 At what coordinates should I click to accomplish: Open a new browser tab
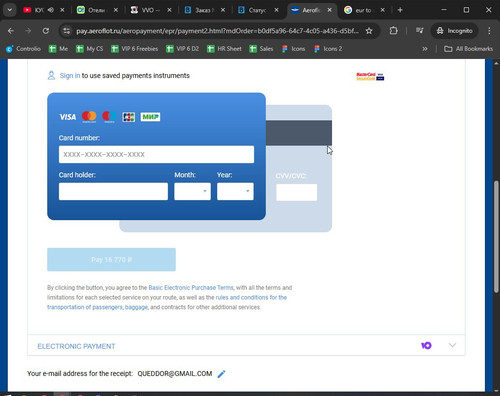click(400, 10)
